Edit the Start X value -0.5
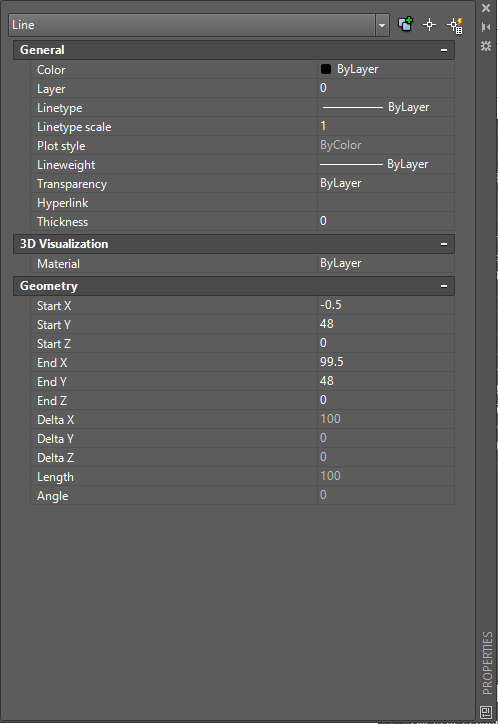 [386, 305]
